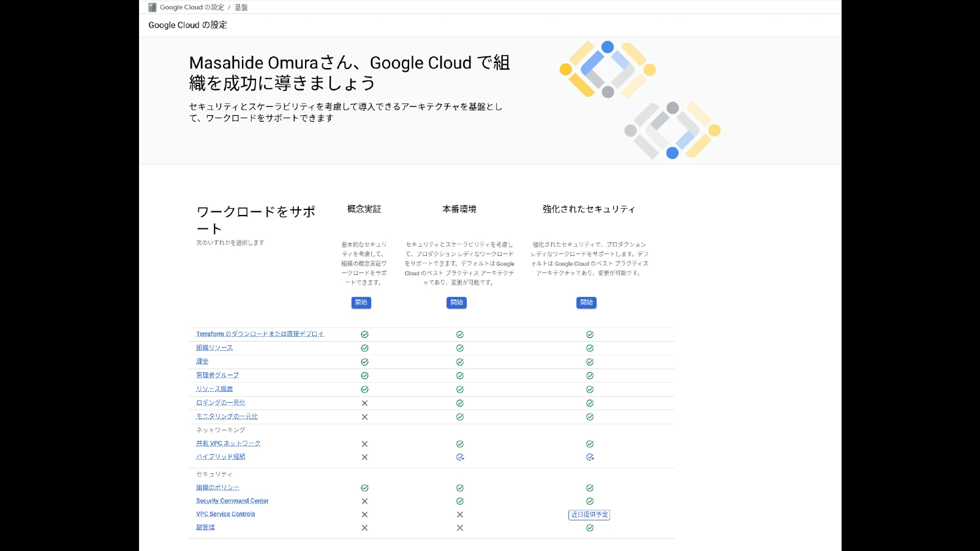Open the 組織リソース link
This screenshot has height=551, width=980.
[214, 348]
